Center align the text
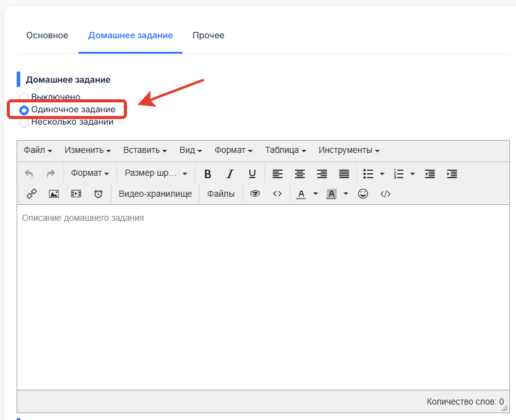Viewport: 516px width, 420px height. coord(300,173)
